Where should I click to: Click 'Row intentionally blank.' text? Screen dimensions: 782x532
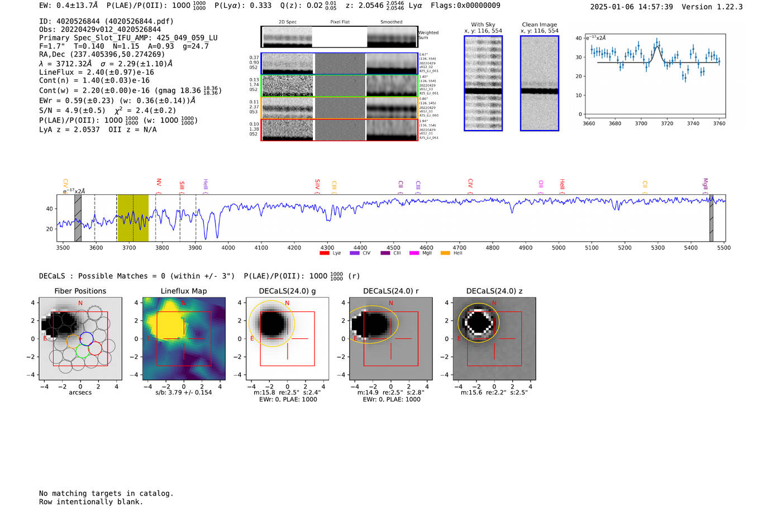click(x=91, y=502)
